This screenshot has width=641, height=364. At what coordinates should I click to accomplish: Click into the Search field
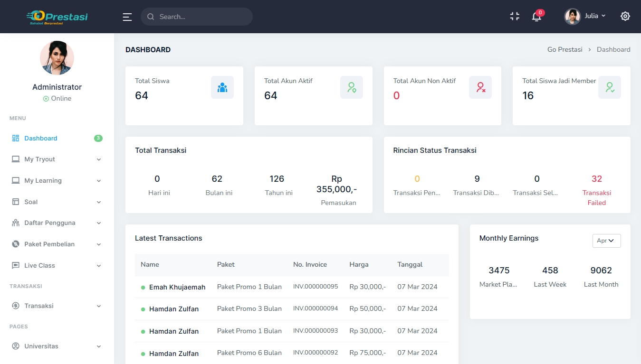(197, 17)
